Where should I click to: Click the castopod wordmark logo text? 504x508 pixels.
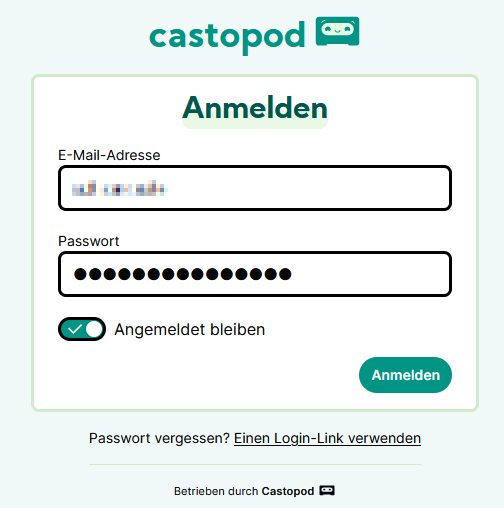pyautogui.click(x=227, y=36)
